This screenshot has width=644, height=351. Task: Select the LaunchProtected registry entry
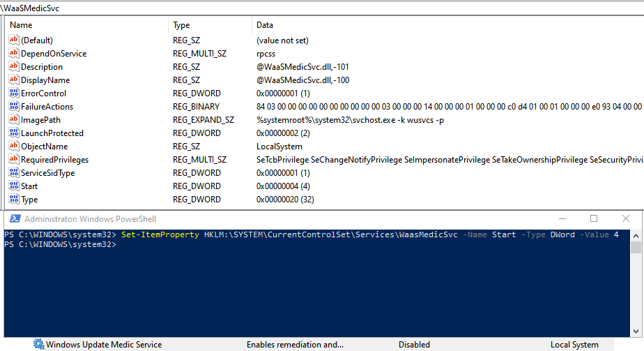(x=52, y=133)
